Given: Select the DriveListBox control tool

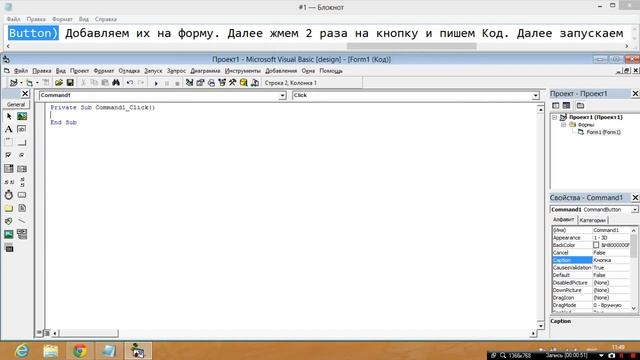Looking at the screenshot, I should pos(22,195).
